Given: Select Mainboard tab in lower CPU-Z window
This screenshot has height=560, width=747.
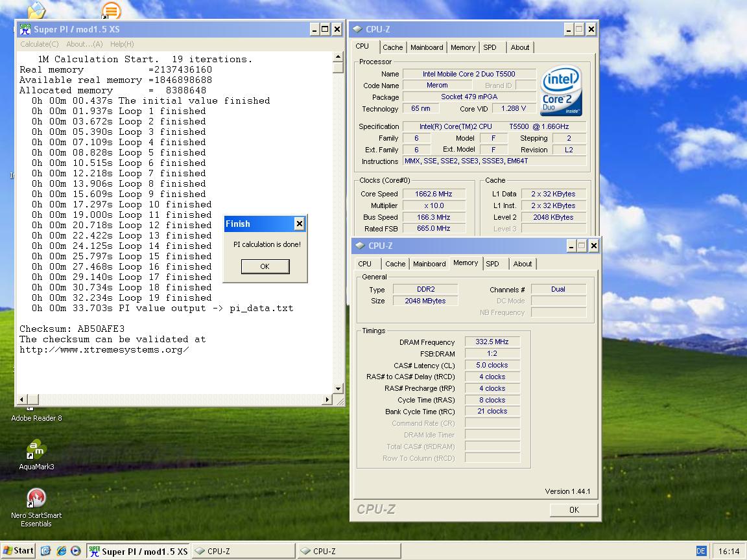Looking at the screenshot, I should pyautogui.click(x=429, y=263).
